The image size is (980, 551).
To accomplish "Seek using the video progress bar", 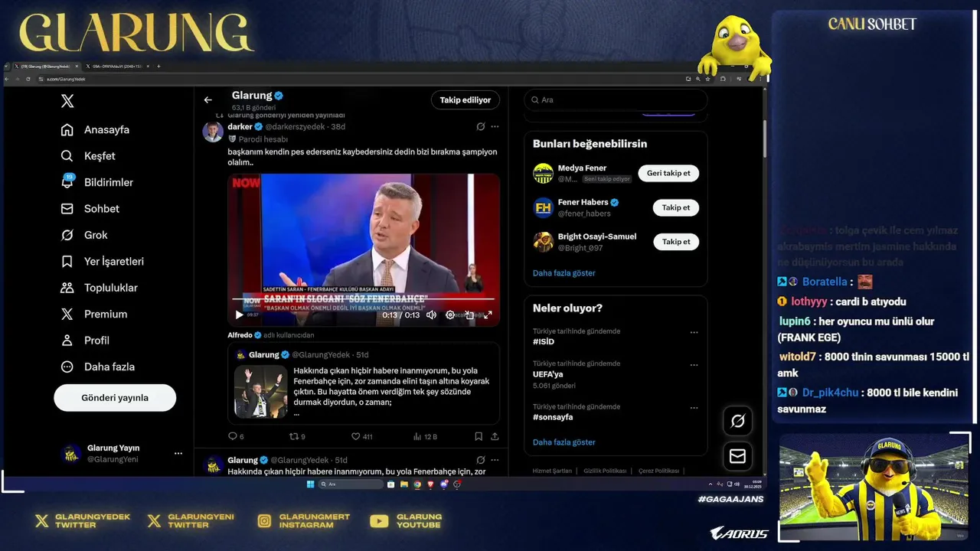I will click(x=364, y=299).
